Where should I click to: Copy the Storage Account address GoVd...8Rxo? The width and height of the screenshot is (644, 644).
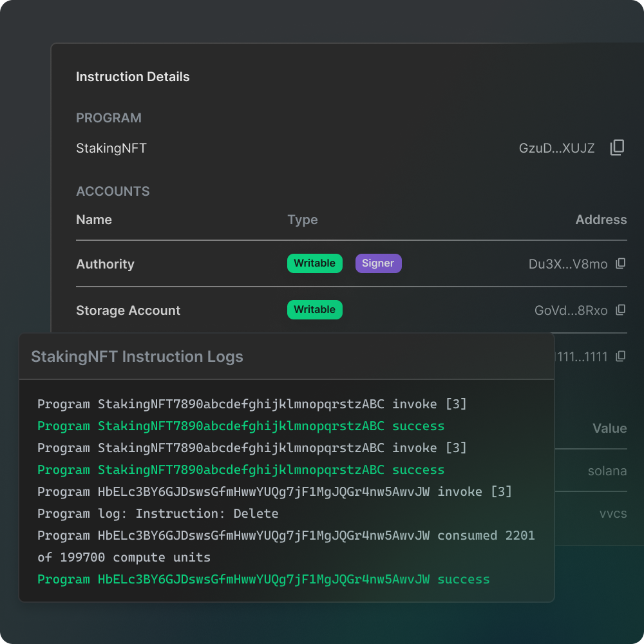click(621, 310)
